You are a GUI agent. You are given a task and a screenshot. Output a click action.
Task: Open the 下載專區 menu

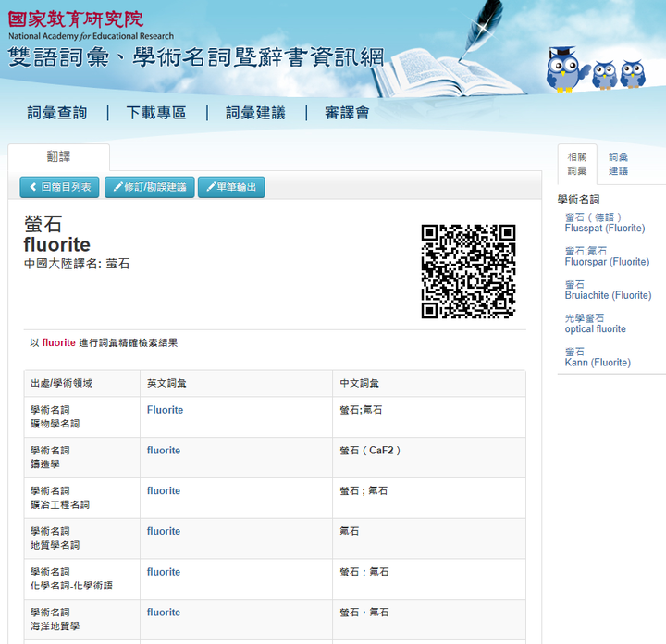click(x=156, y=113)
